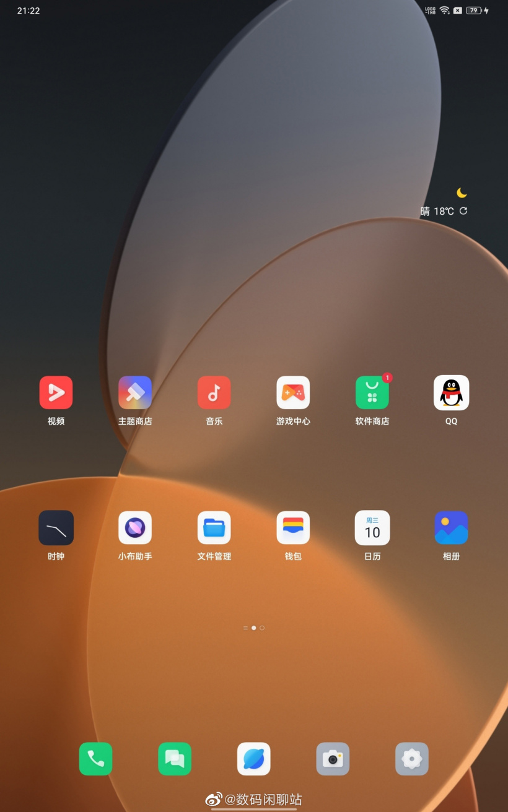Image resolution: width=508 pixels, height=812 pixels.
Task: Launch the browser from the dock
Action: tap(254, 759)
